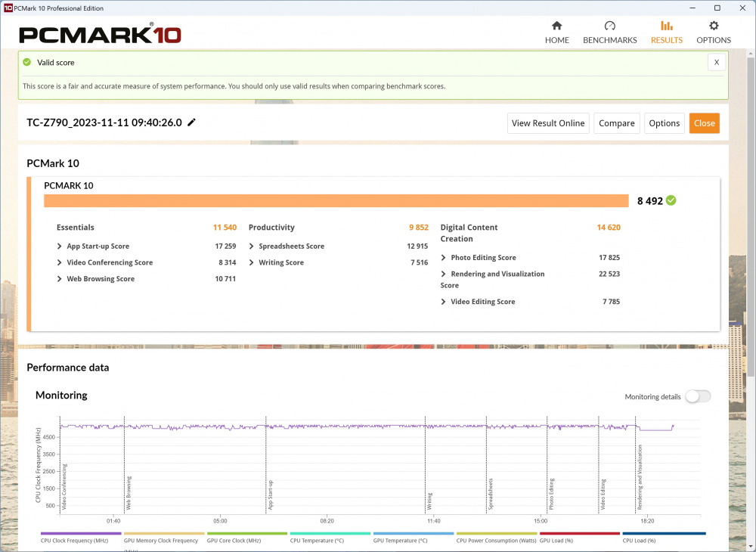756x552 pixels.
Task: Click the 7 785 Video Editing value
Action: point(612,301)
